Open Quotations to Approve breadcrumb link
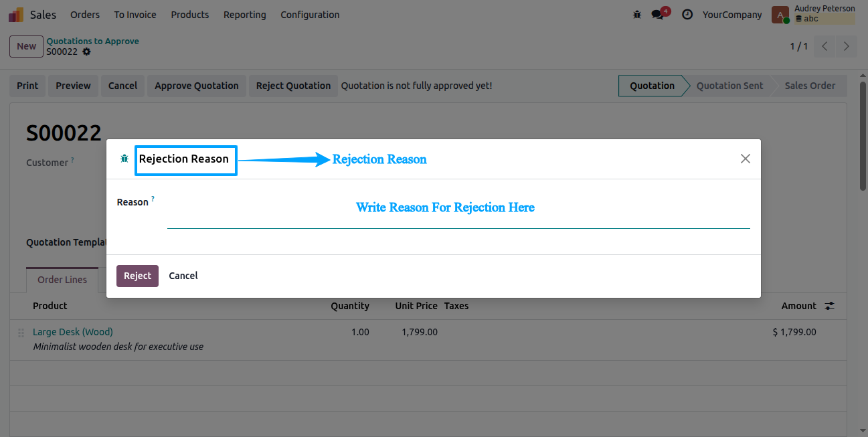 (x=93, y=41)
